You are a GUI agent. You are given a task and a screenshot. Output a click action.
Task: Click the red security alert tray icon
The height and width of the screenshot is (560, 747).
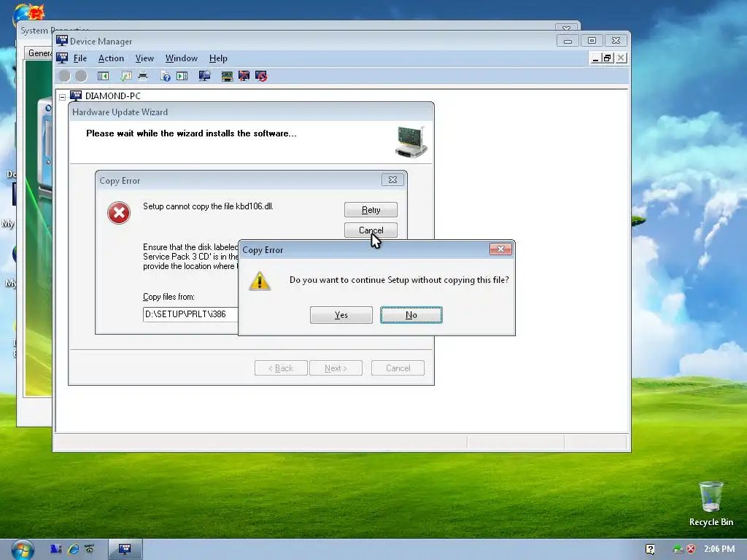click(691, 549)
